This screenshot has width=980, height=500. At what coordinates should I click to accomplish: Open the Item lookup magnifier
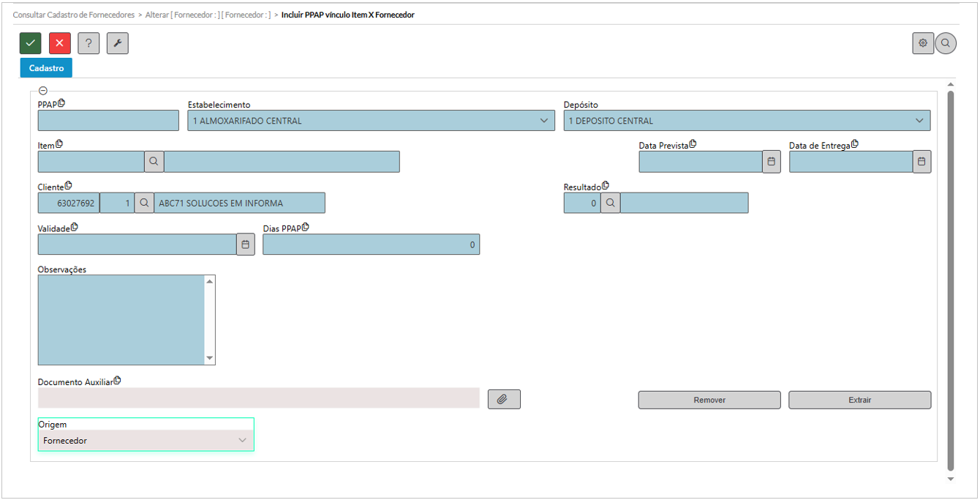coord(154,162)
